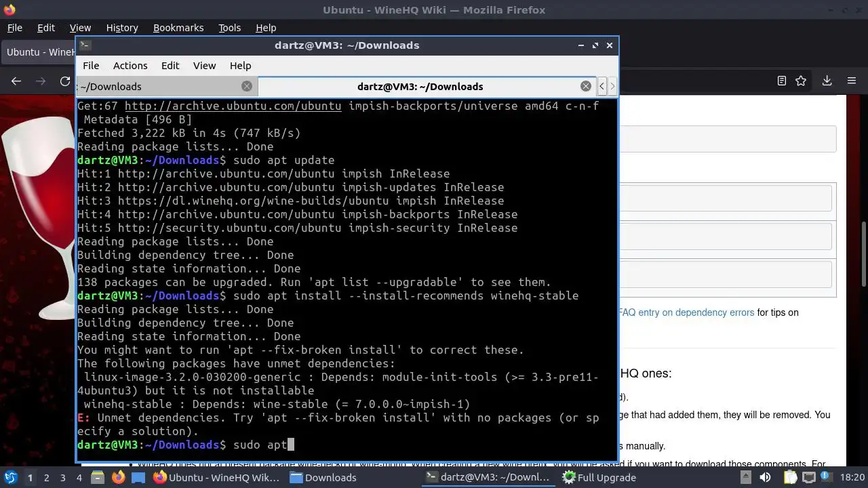Switch to virtual desktop 2
Screen dimensions: 868x488
click(x=46, y=477)
